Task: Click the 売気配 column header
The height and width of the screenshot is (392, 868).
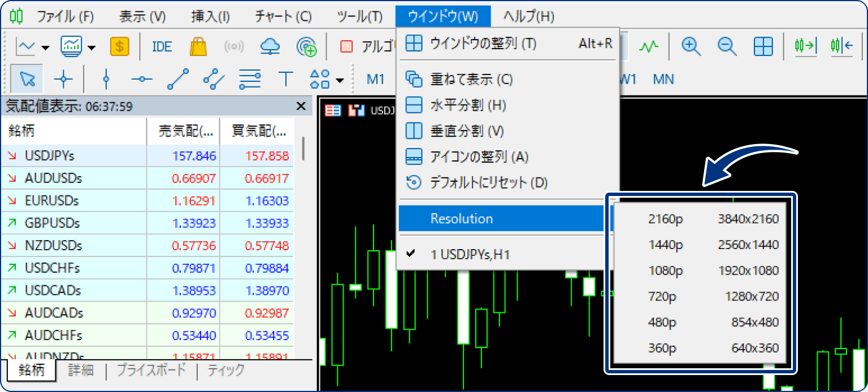Action: 183,131
